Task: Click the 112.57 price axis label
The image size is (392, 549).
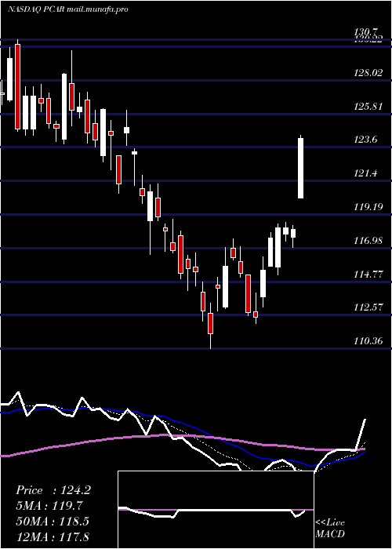Action: pyautogui.click(x=368, y=307)
